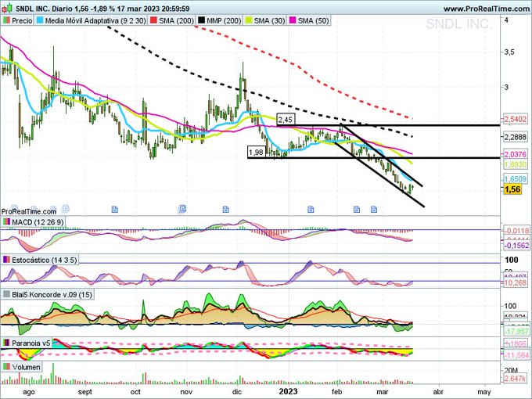
Task: Click the 3,5 price axis label
Action: click(509, 52)
